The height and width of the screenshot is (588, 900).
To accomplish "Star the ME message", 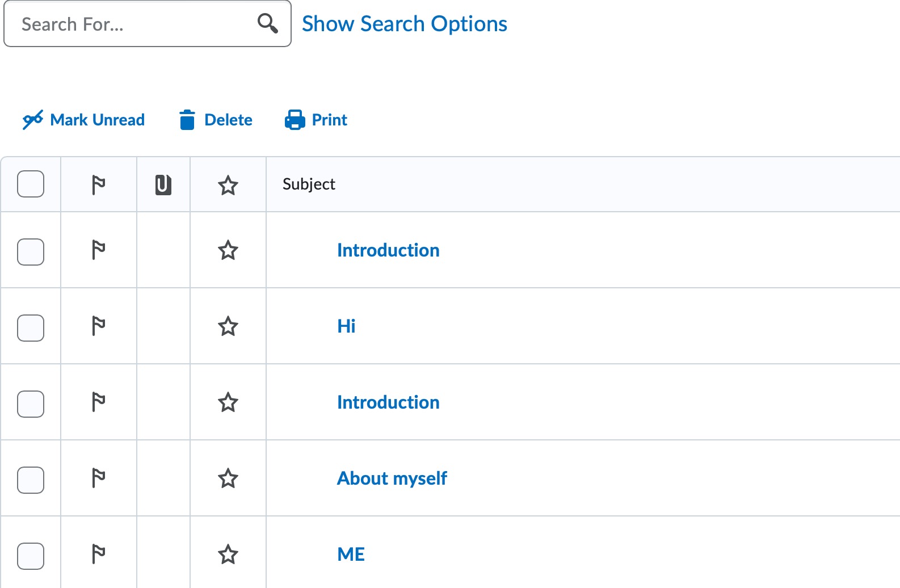I will point(228,554).
